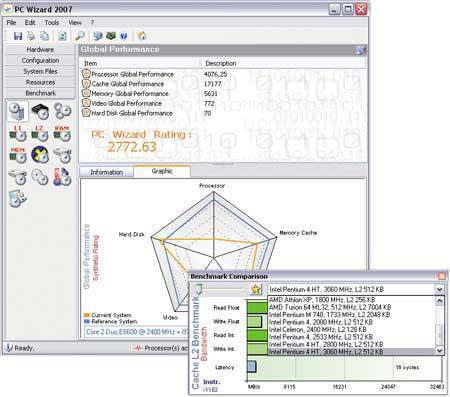
Task: Select the L2 cache benchmark icon
Action: pos(40,133)
